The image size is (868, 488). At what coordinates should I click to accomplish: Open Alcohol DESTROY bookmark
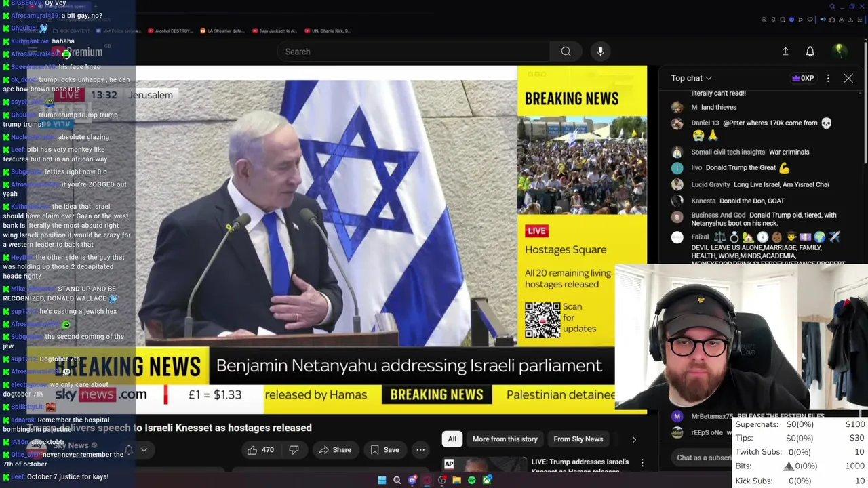pyautogui.click(x=170, y=30)
